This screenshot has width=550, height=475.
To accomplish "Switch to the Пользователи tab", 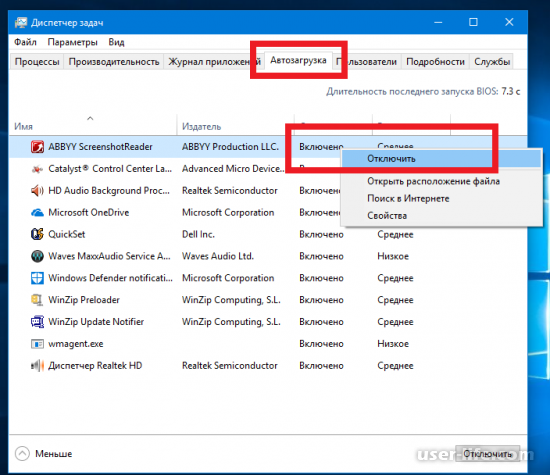I will coord(366,62).
